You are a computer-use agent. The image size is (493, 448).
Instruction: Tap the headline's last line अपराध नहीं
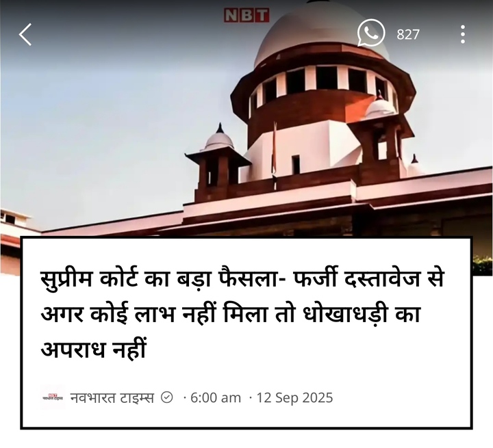coord(94,348)
